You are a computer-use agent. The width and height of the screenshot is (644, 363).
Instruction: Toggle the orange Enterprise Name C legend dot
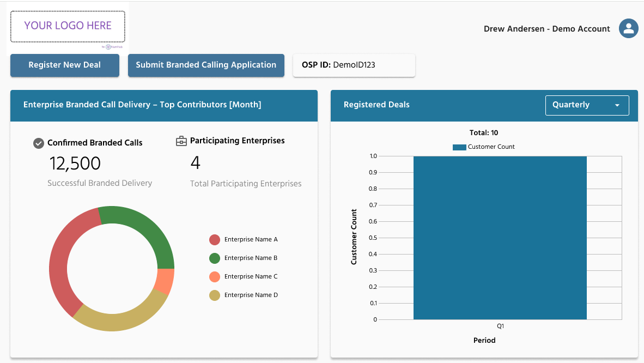214,277
